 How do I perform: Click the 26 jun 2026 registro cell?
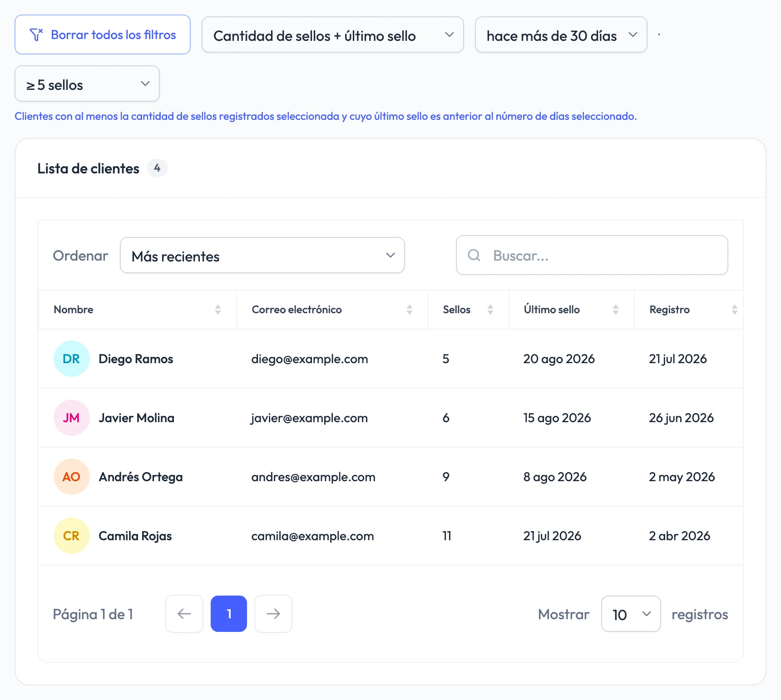click(682, 418)
